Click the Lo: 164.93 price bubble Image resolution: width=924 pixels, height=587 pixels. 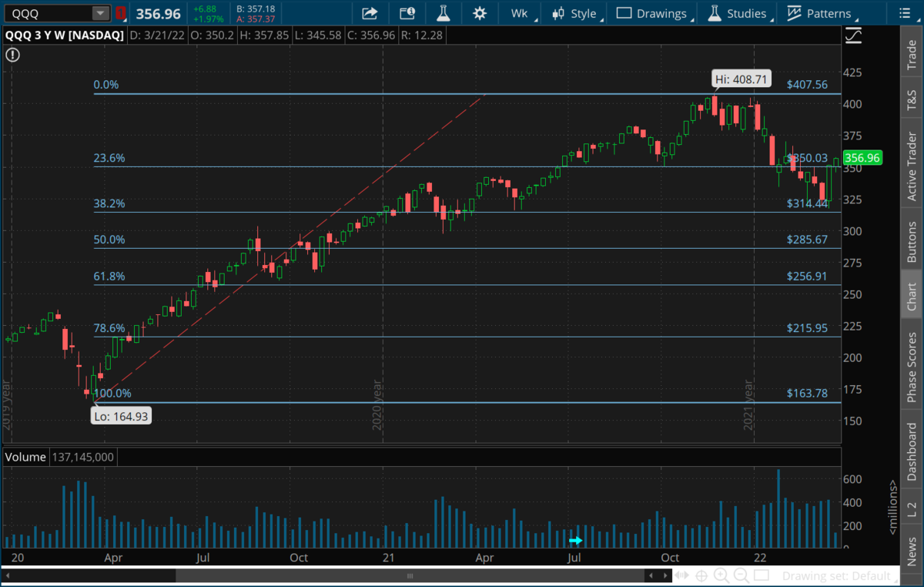tap(122, 417)
